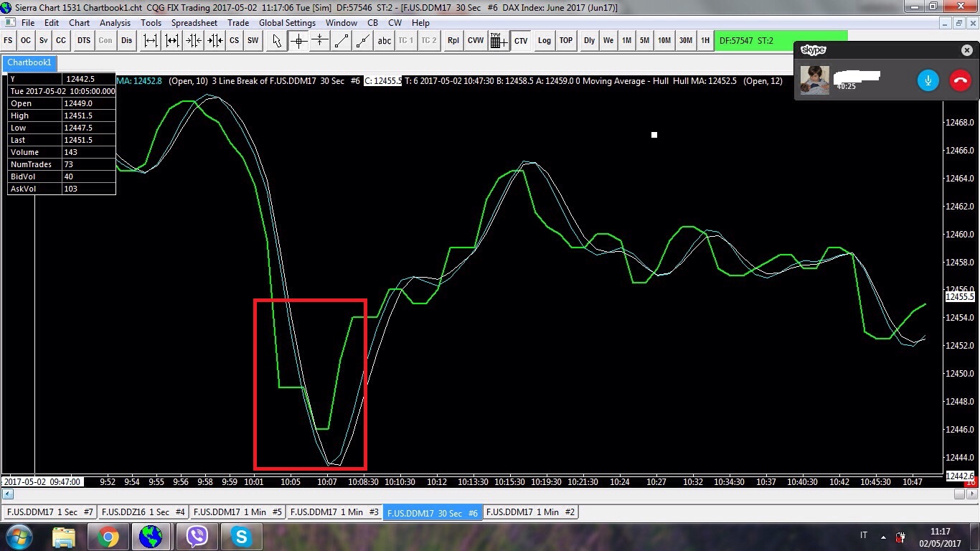
Task: Toggle Log scale with the Log button
Action: [545, 40]
